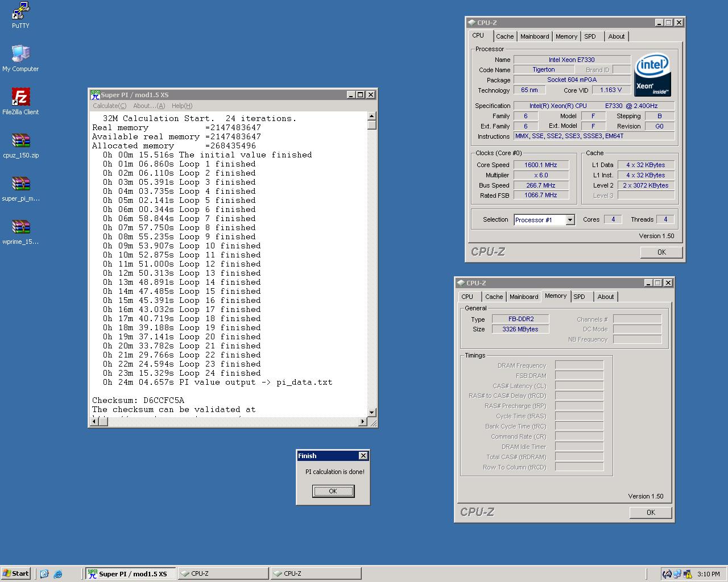
Task: Click FB-DDR2 memory type field
Action: pyautogui.click(x=520, y=319)
